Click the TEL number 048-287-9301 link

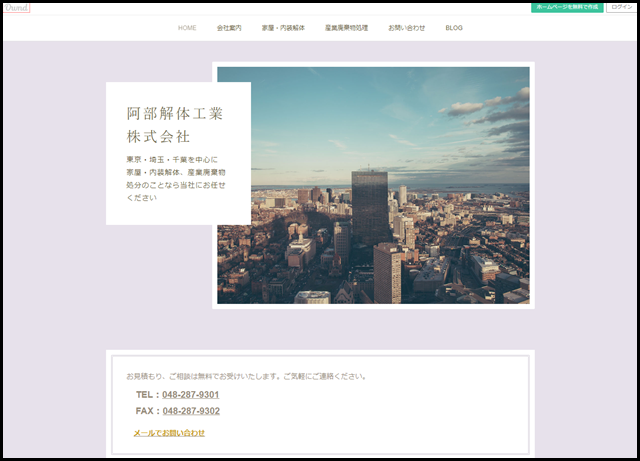pos(191,395)
